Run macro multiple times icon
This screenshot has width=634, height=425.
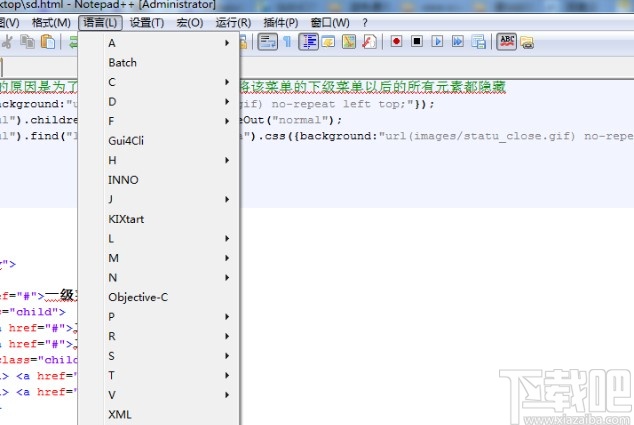[x=457, y=41]
